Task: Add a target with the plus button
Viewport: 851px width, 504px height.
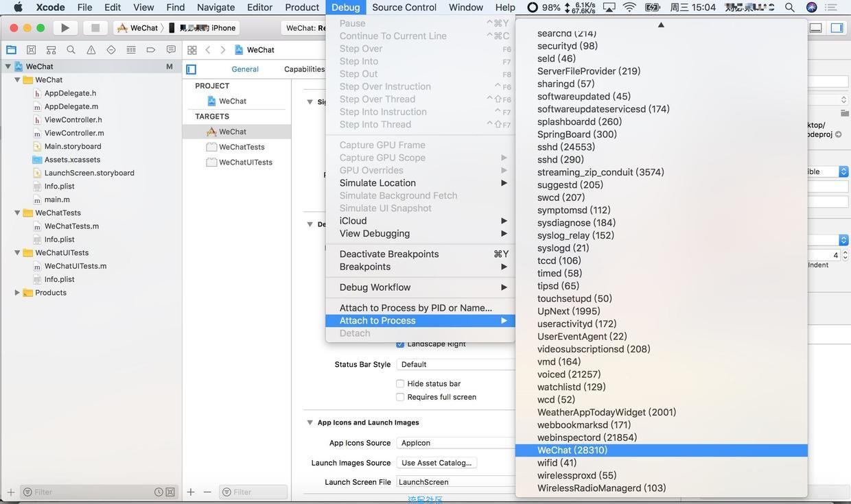Action: coord(191,492)
